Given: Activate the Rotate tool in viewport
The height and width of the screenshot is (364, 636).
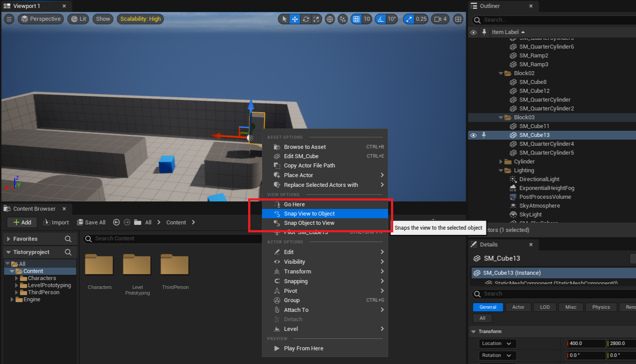Looking at the screenshot, I should (x=306, y=19).
